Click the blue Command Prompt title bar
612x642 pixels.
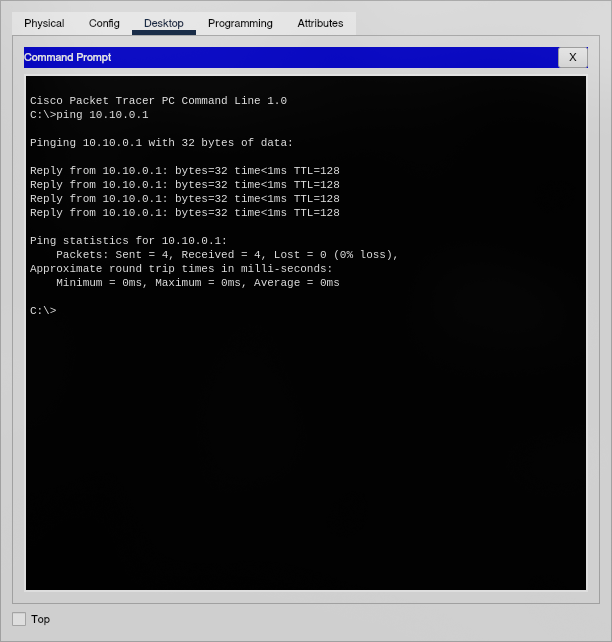[x=290, y=57]
